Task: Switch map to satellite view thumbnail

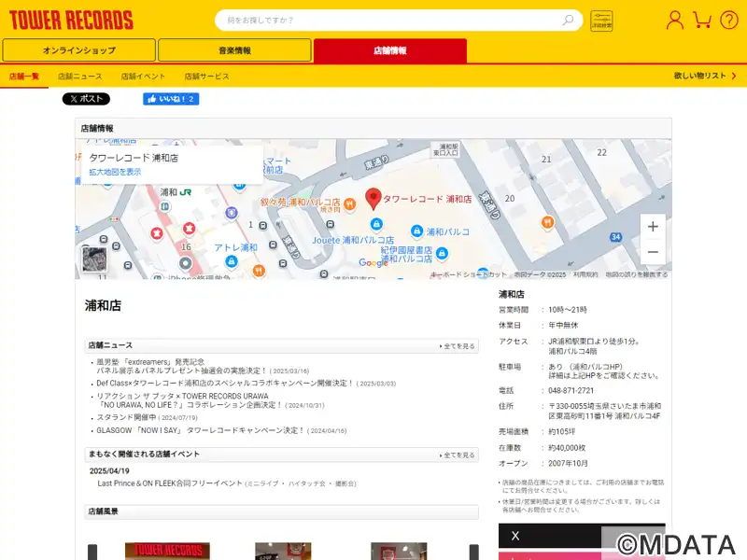Action: coord(94,259)
